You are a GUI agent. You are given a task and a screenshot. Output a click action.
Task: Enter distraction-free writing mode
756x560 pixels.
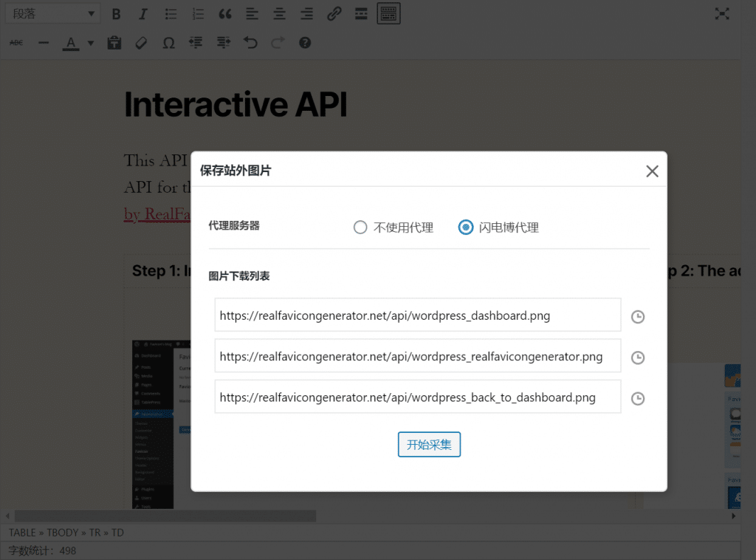[722, 13]
